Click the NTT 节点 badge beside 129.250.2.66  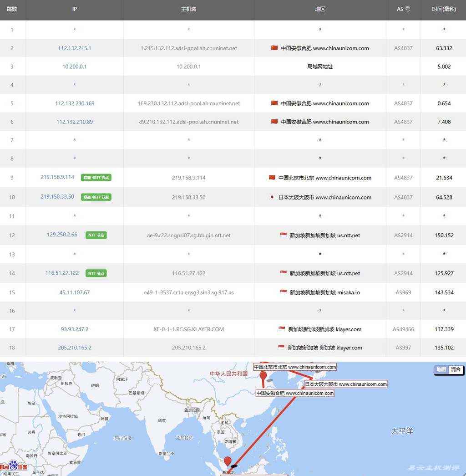[96, 235]
